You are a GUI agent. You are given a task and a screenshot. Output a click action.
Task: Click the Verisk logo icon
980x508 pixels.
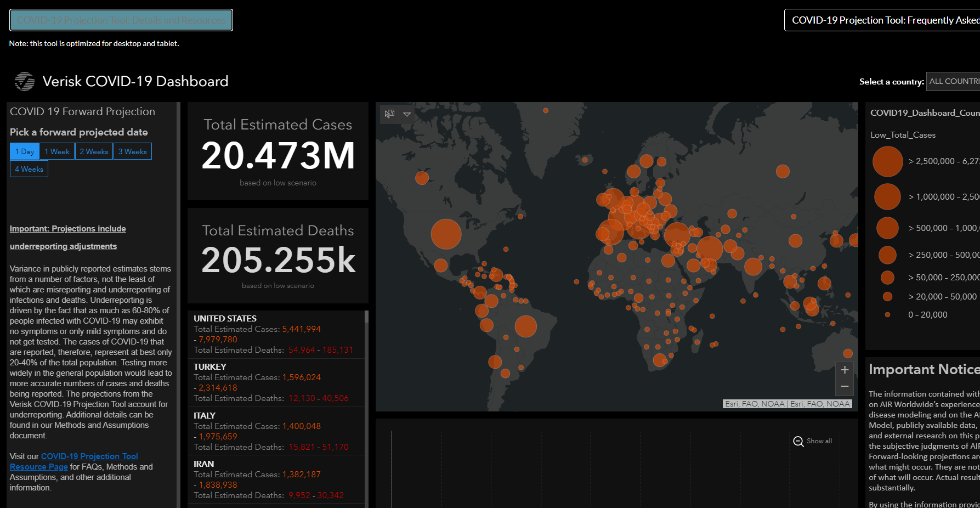click(x=24, y=82)
